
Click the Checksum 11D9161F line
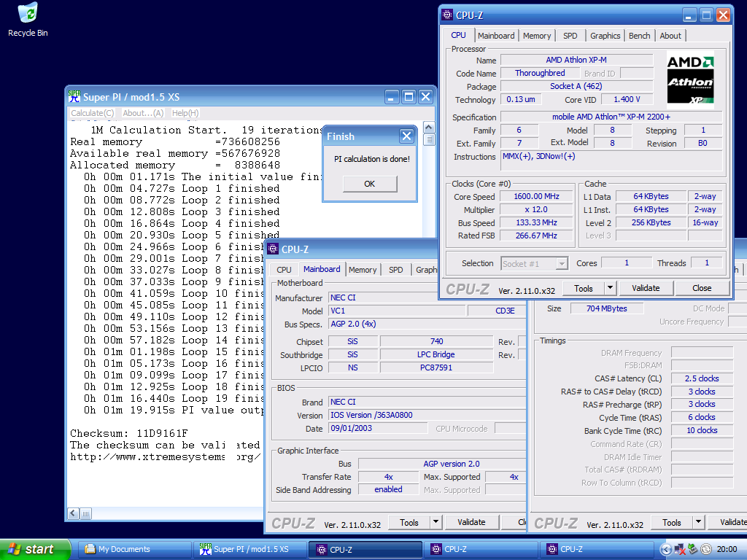[x=129, y=433]
